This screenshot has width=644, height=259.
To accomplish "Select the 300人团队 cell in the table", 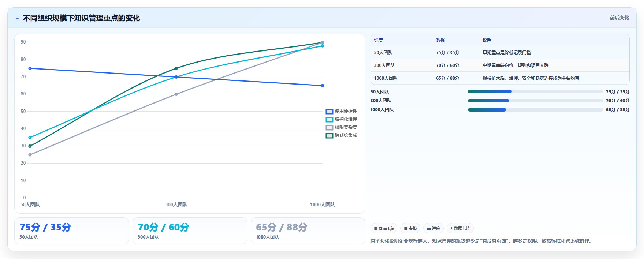I will pos(384,65).
